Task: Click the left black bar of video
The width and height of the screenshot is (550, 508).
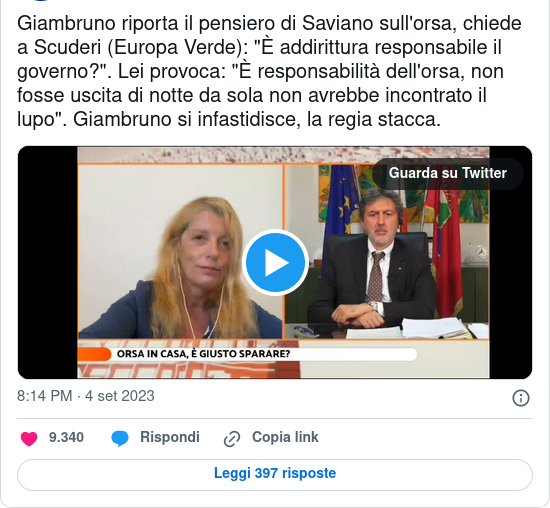Action: click(47, 262)
